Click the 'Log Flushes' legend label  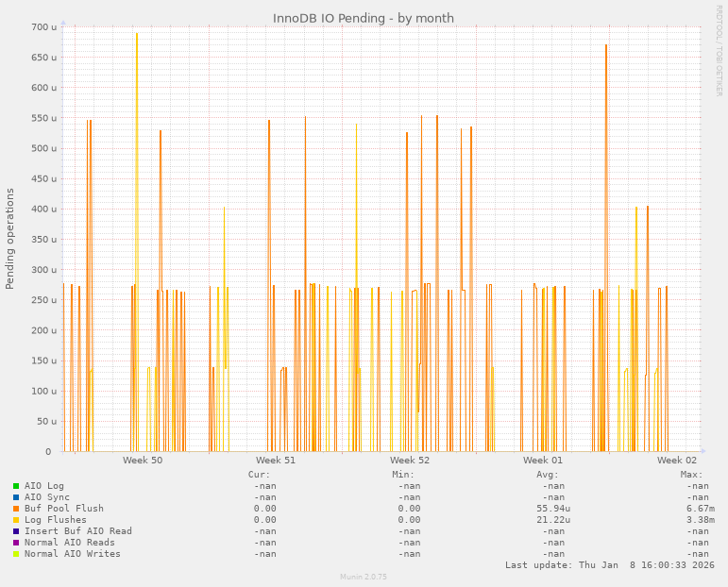tap(56, 520)
